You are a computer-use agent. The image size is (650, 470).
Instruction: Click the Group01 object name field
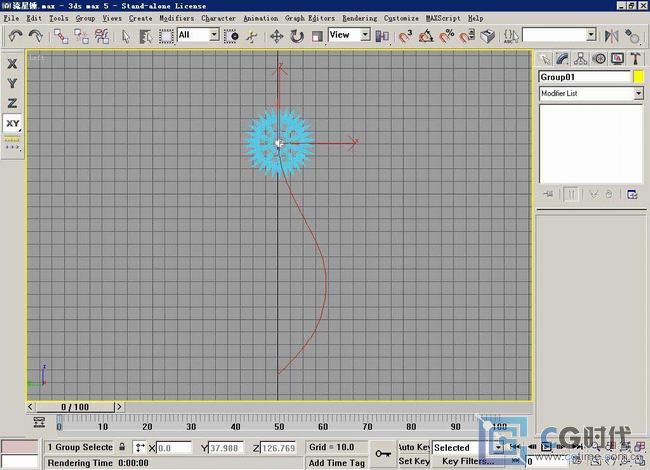point(585,77)
